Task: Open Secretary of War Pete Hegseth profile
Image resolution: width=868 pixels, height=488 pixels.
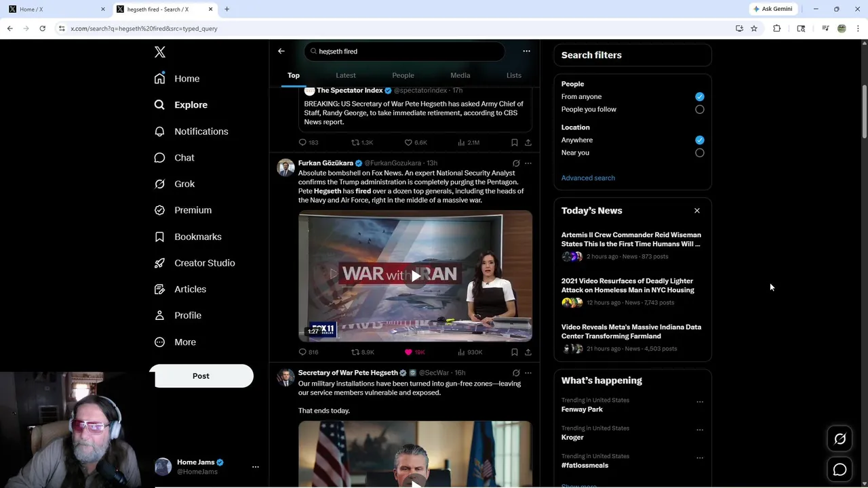Action: click(x=348, y=373)
